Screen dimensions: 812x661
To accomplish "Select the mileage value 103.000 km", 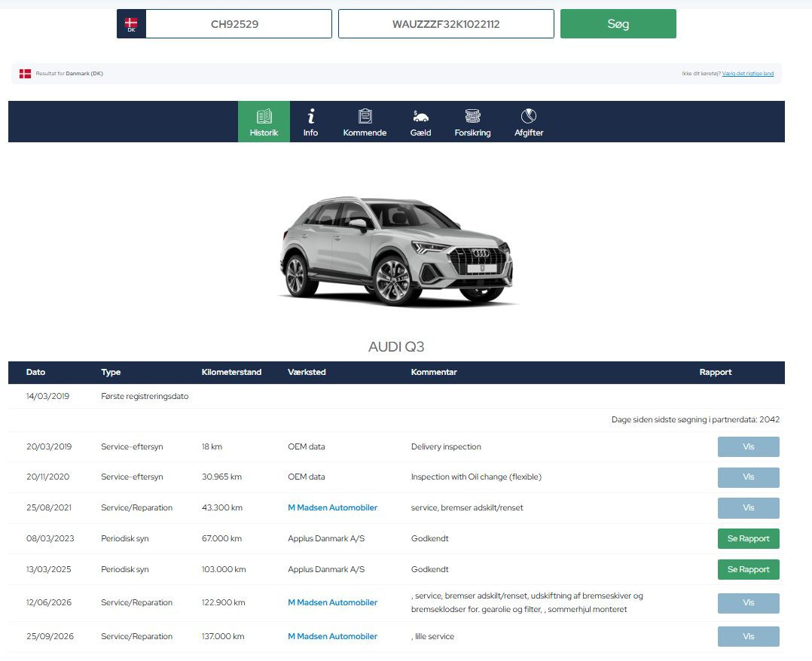I will click(224, 569).
